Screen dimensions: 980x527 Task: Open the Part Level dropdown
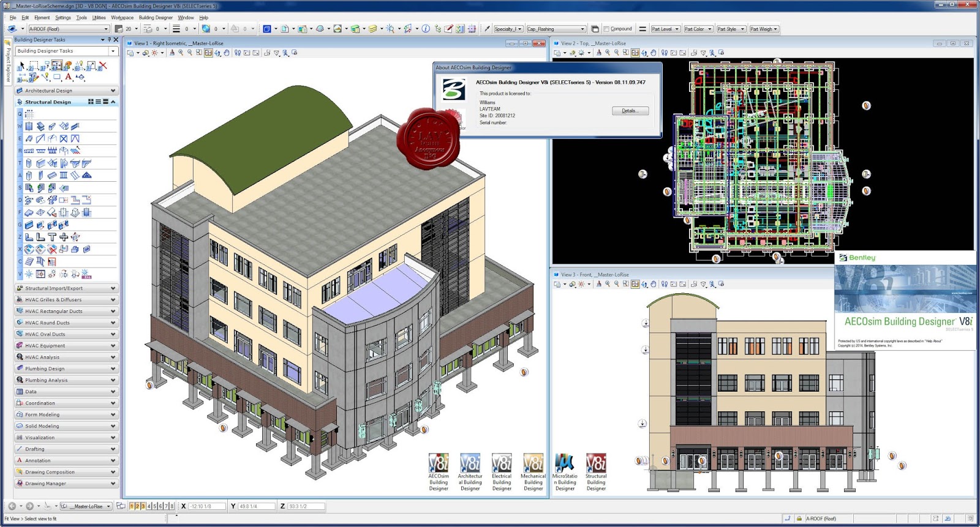point(665,29)
